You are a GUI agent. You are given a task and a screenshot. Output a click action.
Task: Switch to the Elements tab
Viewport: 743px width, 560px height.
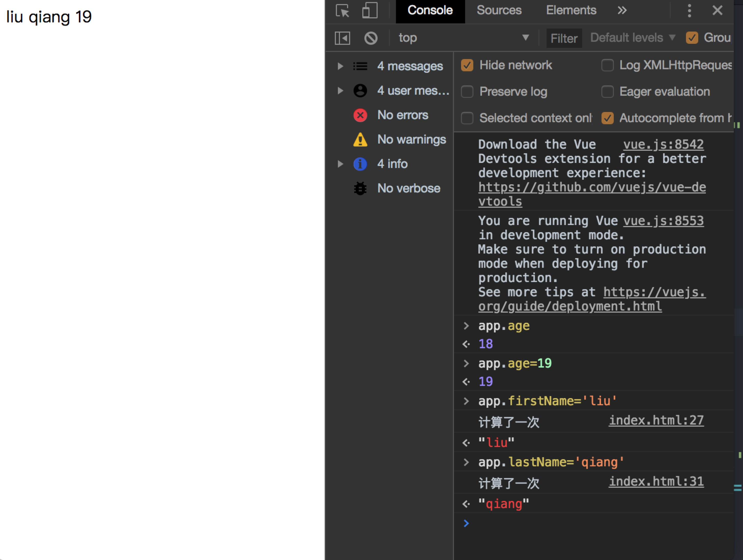pyautogui.click(x=571, y=10)
